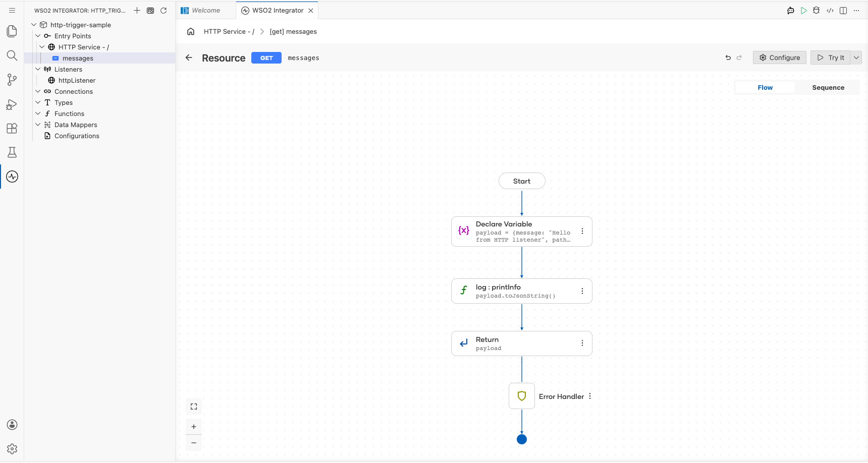Switch to the Sequence view
Screen dimensions: 868x463
(x=828, y=87)
